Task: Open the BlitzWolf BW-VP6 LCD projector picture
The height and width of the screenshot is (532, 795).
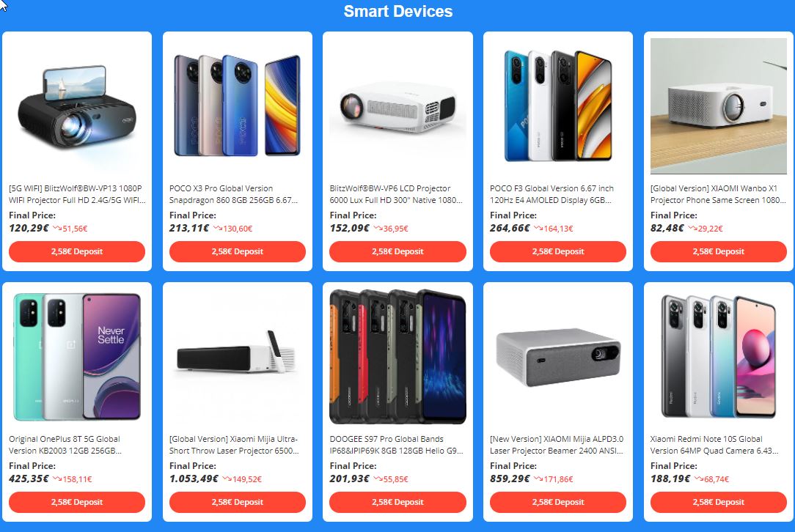Action: 397,106
